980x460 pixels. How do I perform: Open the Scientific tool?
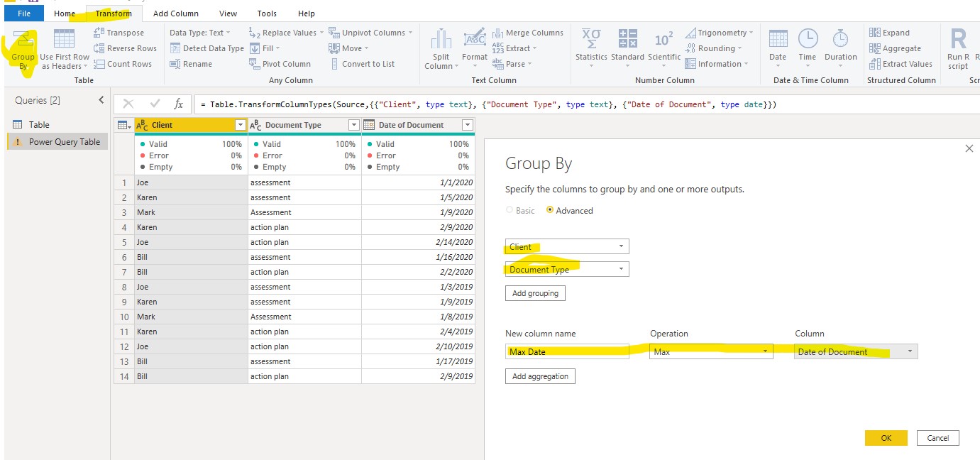tap(664, 49)
